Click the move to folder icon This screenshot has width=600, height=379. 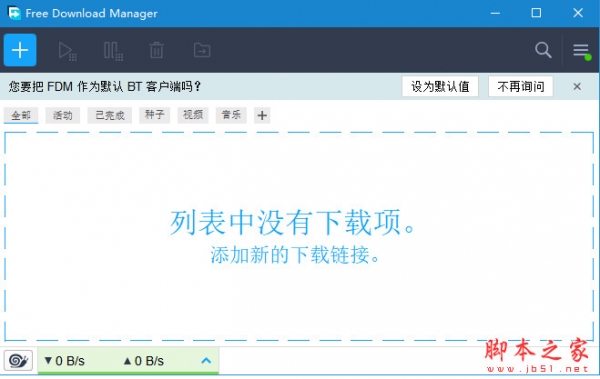click(x=202, y=50)
